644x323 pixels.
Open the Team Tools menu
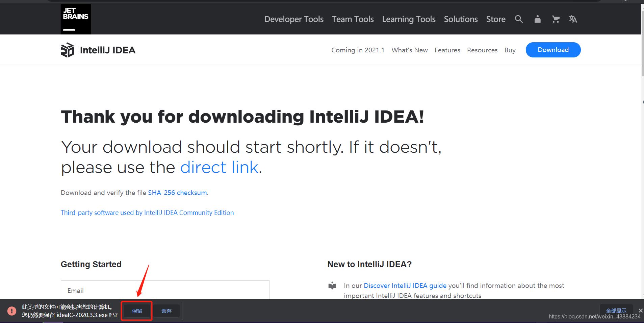[x=353, y=19]
